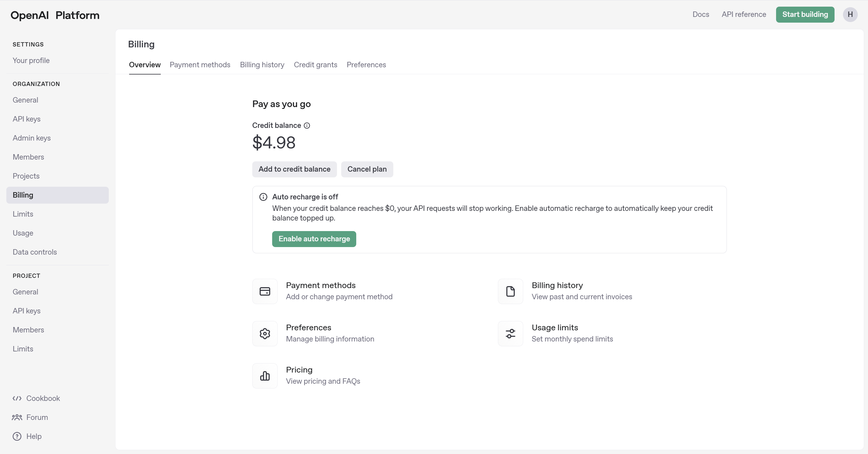Screen dimensions: 868x454
Task: Open Admin keys in Organization sidebar
Action: click(32, 138)
